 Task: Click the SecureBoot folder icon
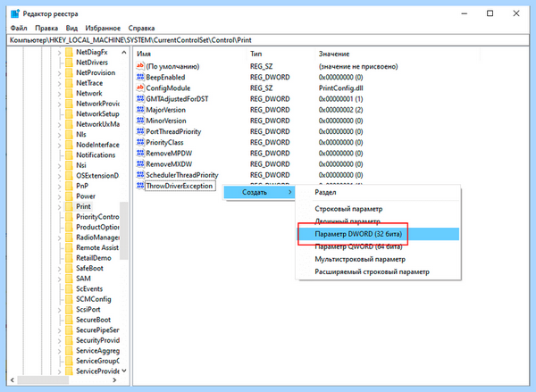(x=69, y=320)
